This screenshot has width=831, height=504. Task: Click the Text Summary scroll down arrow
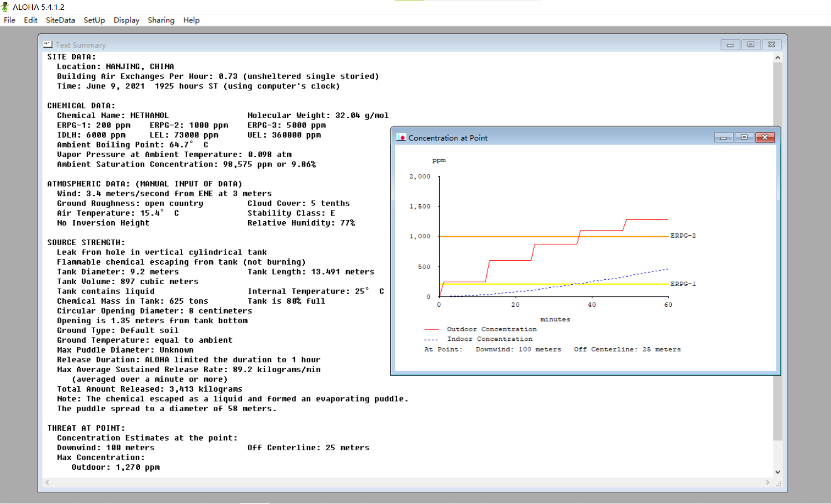[778, 472]
